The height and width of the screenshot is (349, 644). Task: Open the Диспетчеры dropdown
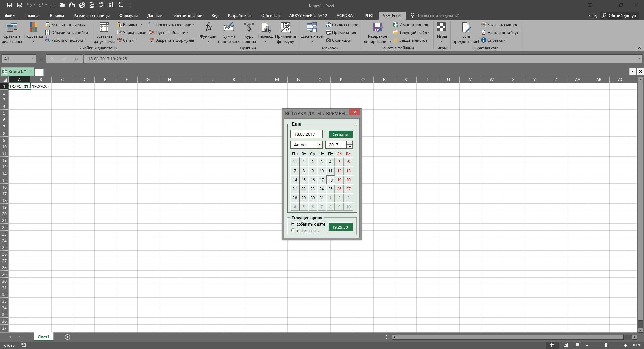(312, 33)
